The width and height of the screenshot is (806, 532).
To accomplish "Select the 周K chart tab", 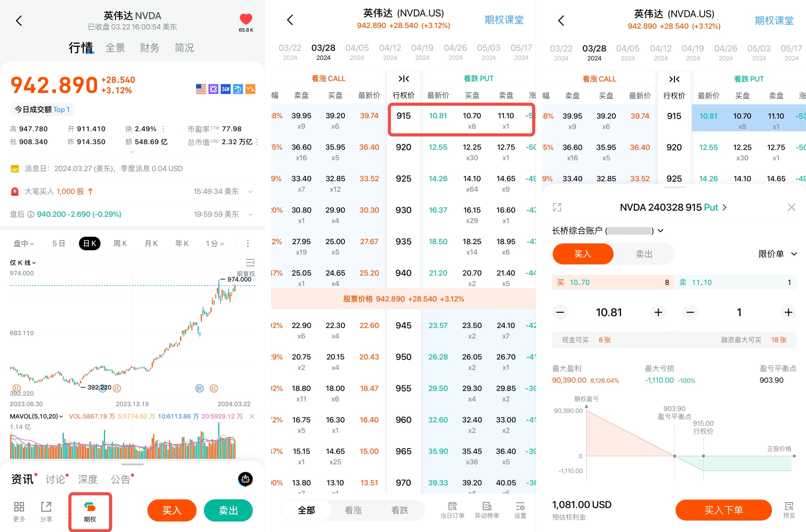I will click(120, 243).
